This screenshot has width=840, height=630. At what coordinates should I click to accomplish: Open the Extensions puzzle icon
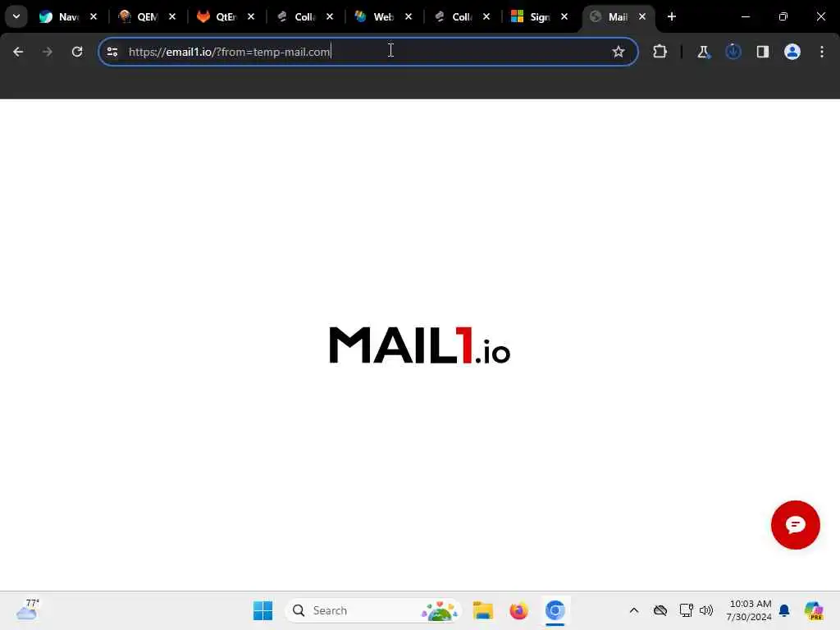[x=660, y=52]
